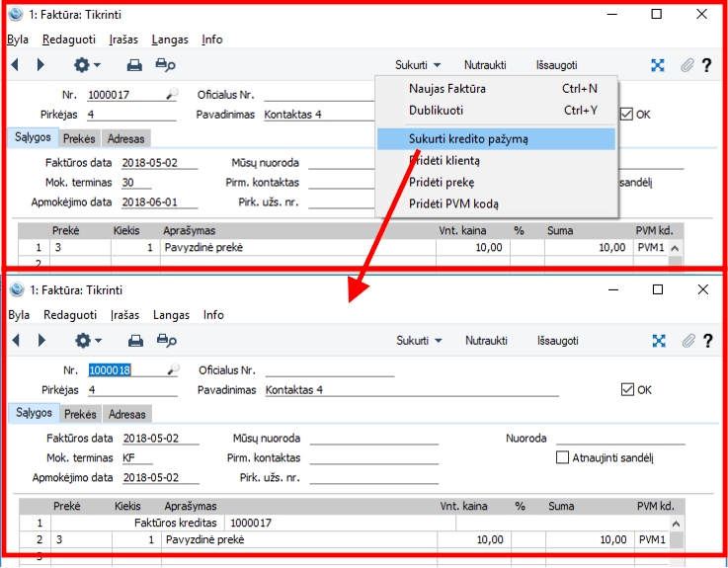Open the gear dropdown in the lower window
Image resolution: width=728 pixels, height=568 pixels.
88,340
